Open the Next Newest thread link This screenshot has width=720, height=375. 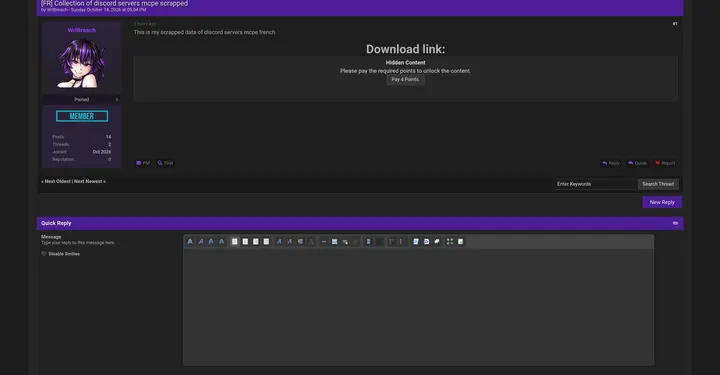pos(88,181)
